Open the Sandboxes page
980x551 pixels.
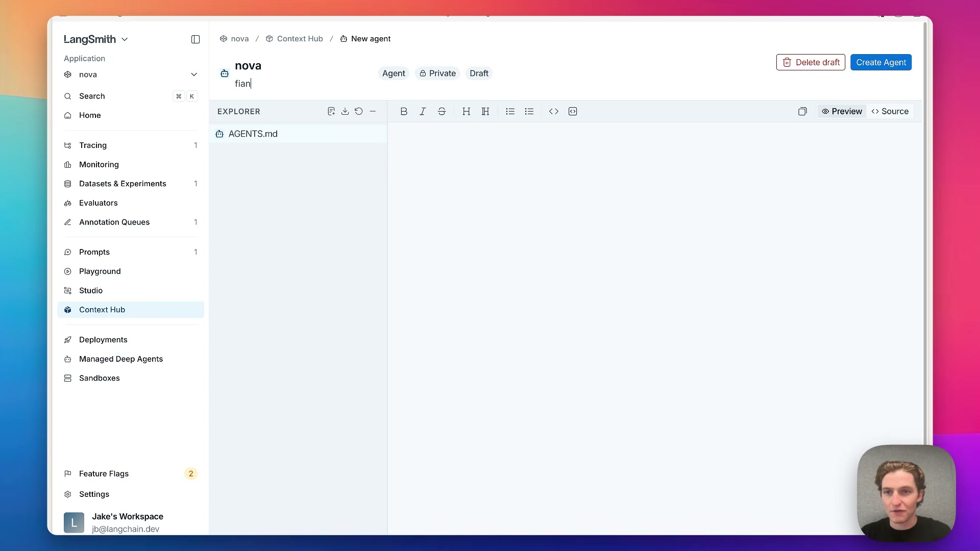click(131, 378)
